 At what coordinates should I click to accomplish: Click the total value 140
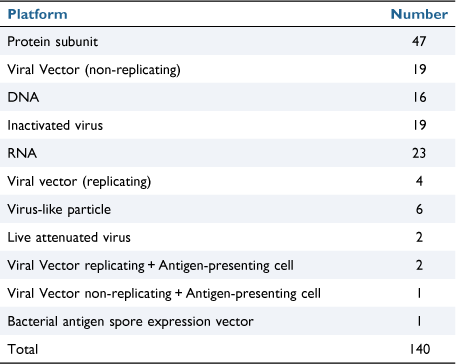tap(420, 349)
